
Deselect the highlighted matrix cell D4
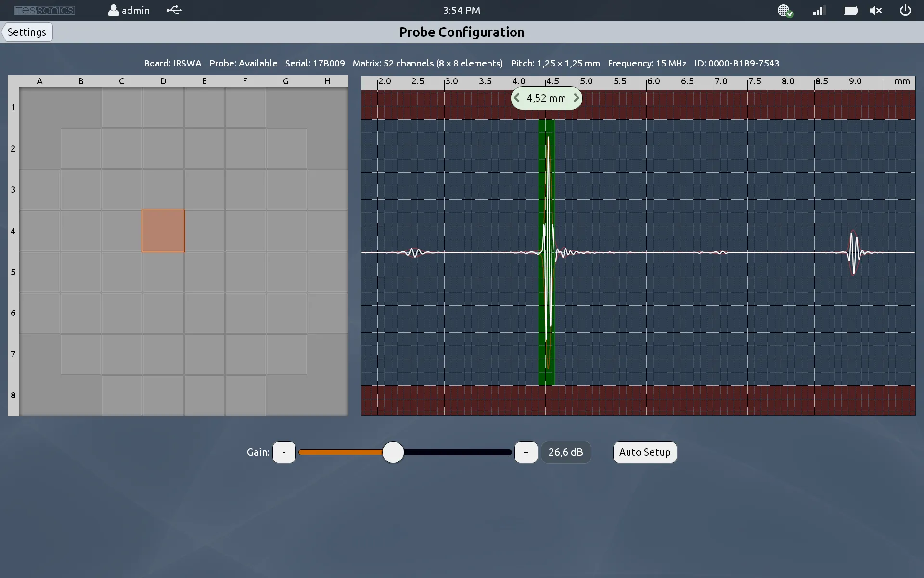click(x=163, y=231)
